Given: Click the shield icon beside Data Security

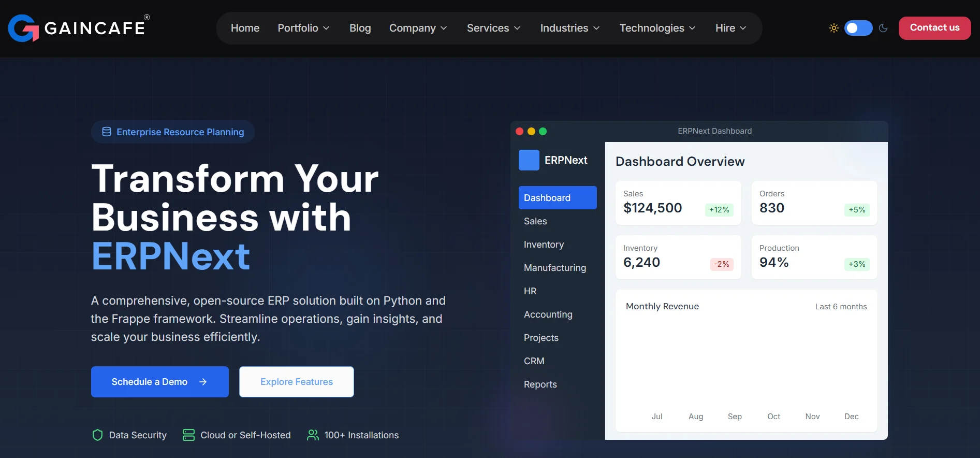Looking at the screenshot, I should (97, 435).
